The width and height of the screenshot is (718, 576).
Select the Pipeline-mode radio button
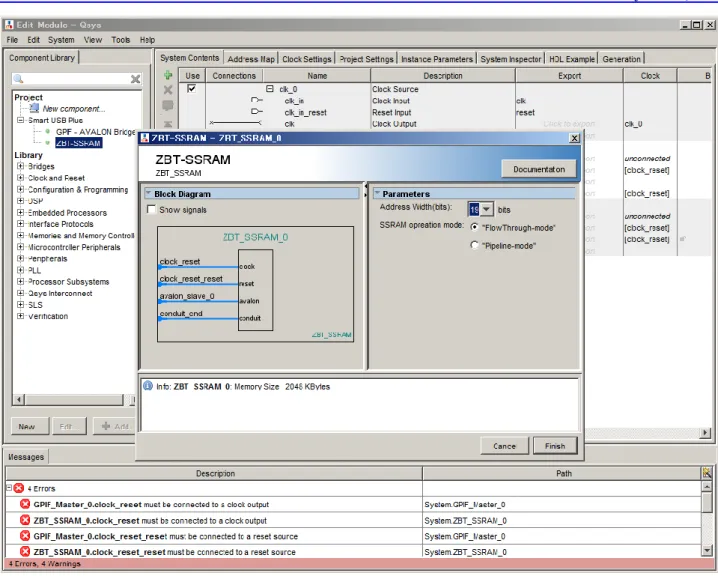pyautogui.click(x=474, y=245)
